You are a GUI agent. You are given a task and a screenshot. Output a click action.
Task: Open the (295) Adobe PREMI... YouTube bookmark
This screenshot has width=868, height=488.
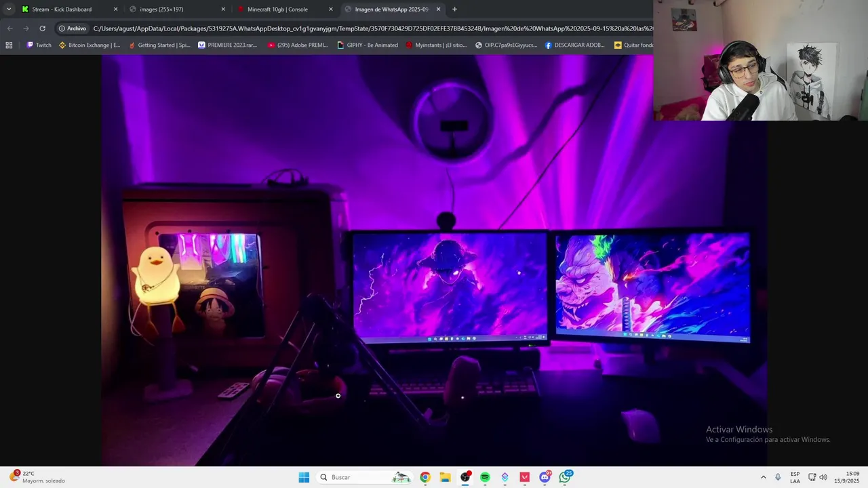point(298,45)
